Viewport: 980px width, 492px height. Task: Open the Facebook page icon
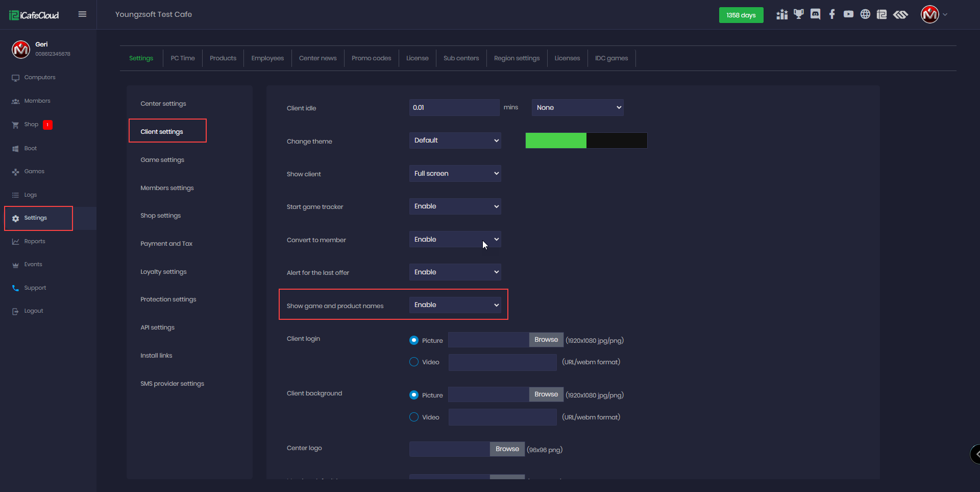832,14
